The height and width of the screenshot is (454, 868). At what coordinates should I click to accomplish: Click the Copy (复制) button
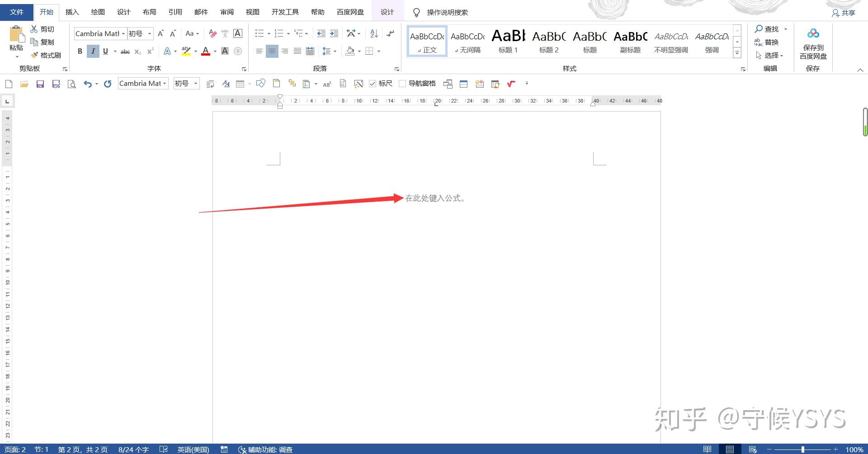pos(42,42)
